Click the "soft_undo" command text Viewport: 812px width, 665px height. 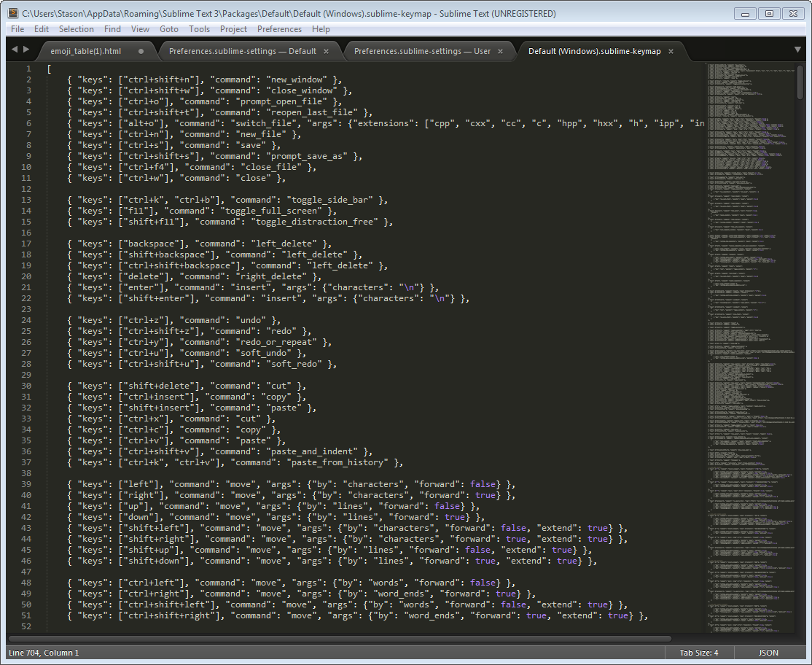pos(266,353)
